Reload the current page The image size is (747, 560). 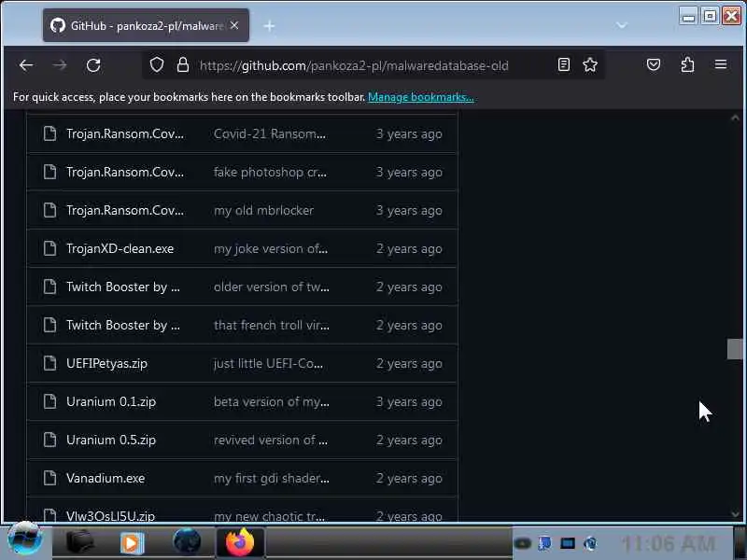93,64
